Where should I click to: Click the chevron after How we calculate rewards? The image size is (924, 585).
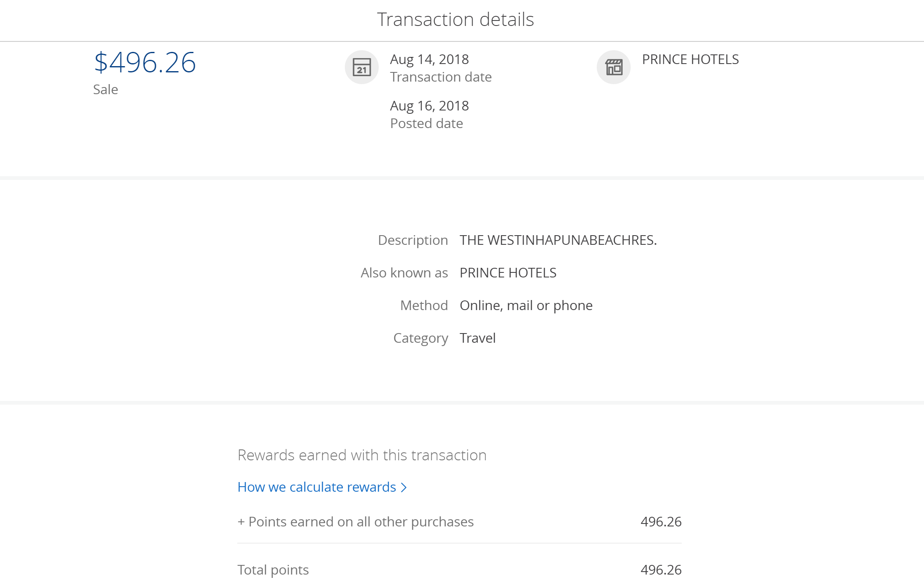click(x=403, y=487)
